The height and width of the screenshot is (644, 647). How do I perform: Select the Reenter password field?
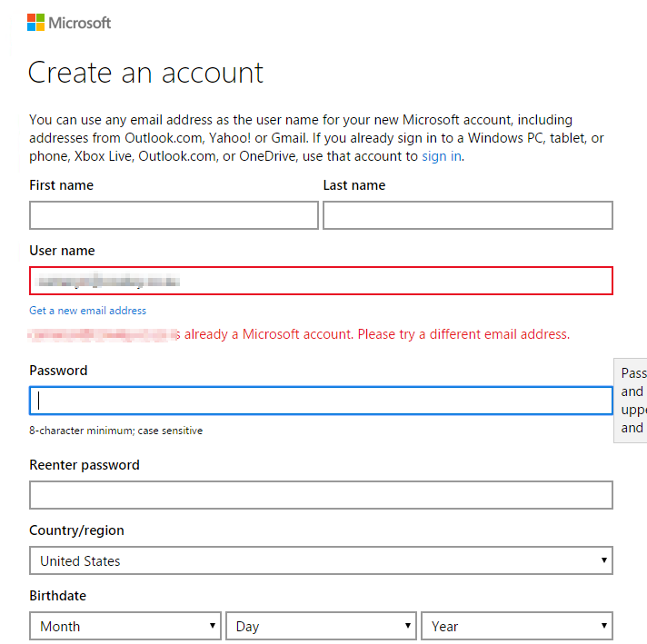(321, 495)
